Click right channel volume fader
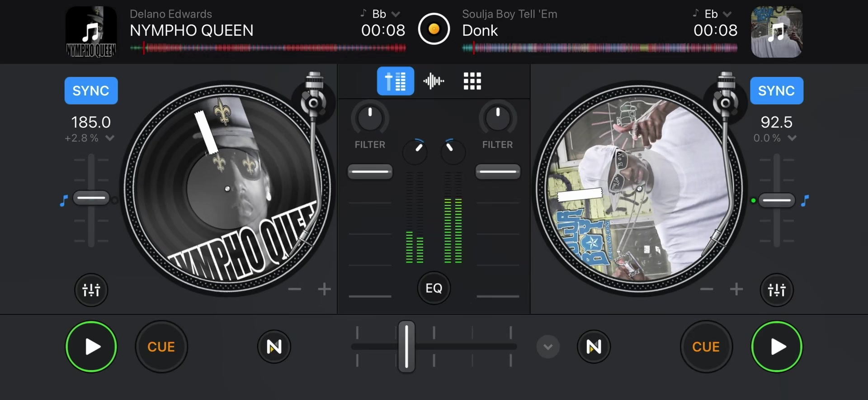This screenshot has height=400, width=868. tap(498, 172)
